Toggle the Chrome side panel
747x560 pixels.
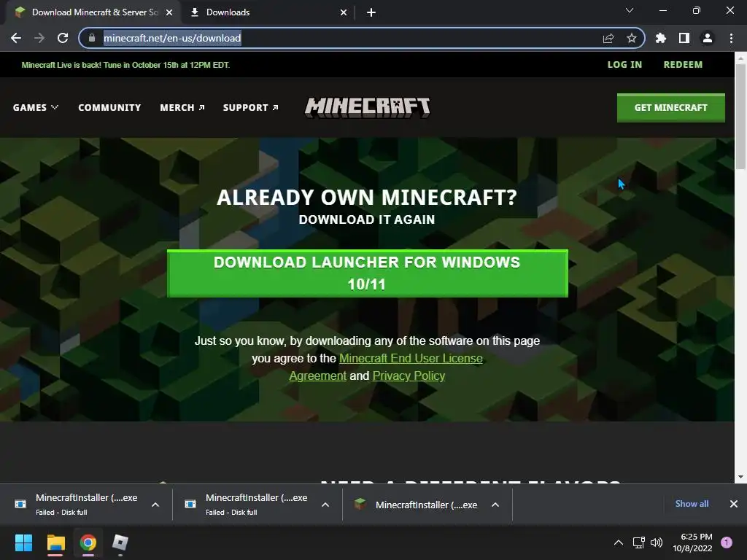pos(684,38)
